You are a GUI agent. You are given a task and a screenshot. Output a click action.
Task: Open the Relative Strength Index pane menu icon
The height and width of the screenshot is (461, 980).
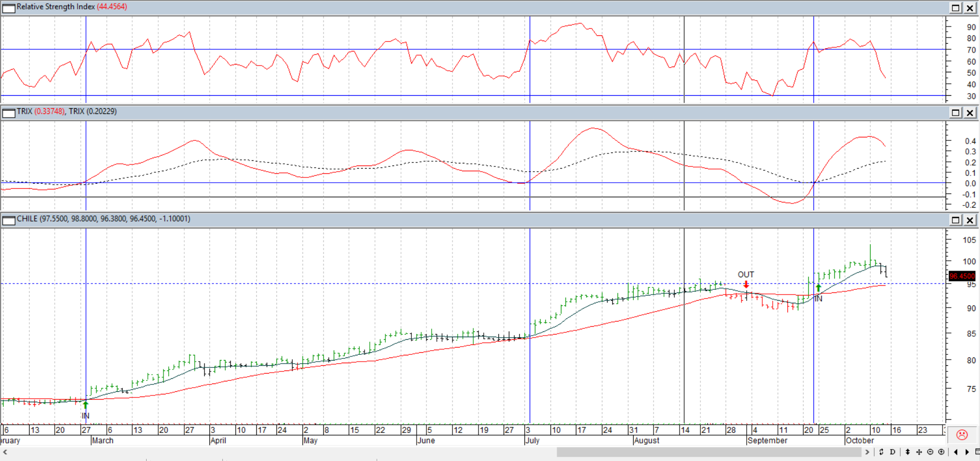[8, 8]
